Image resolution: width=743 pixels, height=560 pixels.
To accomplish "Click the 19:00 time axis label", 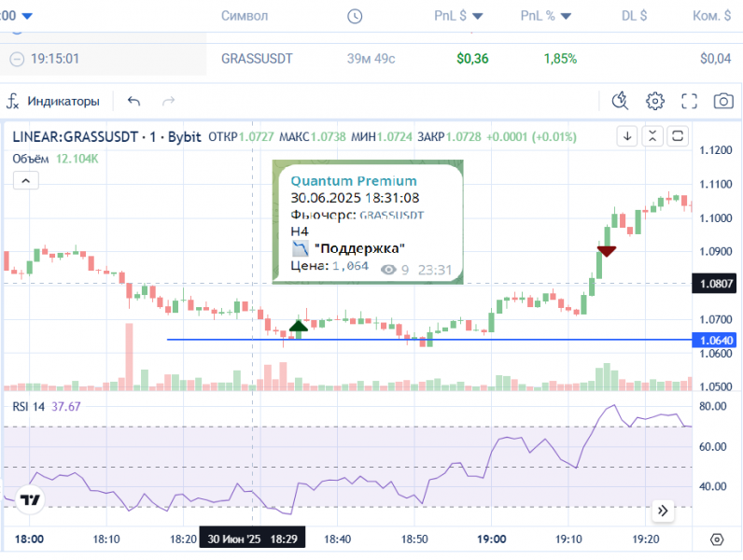I will pyautogui.click(x=491, y=539).
